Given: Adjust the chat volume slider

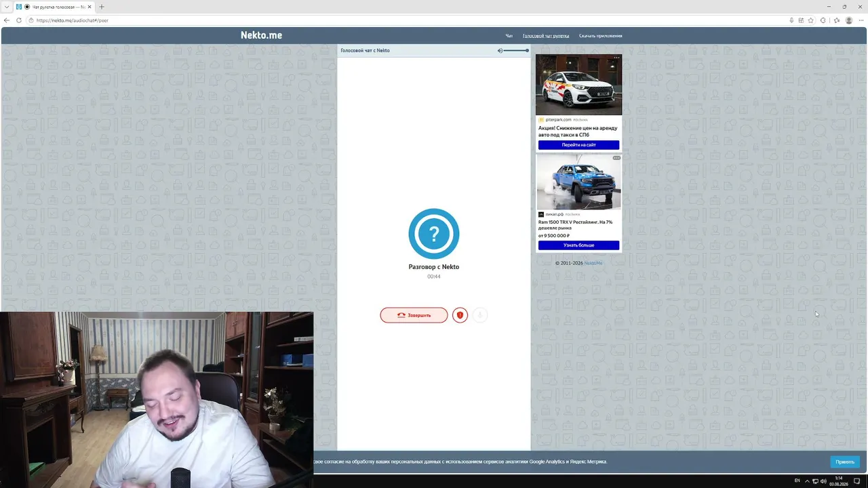Looking at the screenshot, I should click(517, 51).
